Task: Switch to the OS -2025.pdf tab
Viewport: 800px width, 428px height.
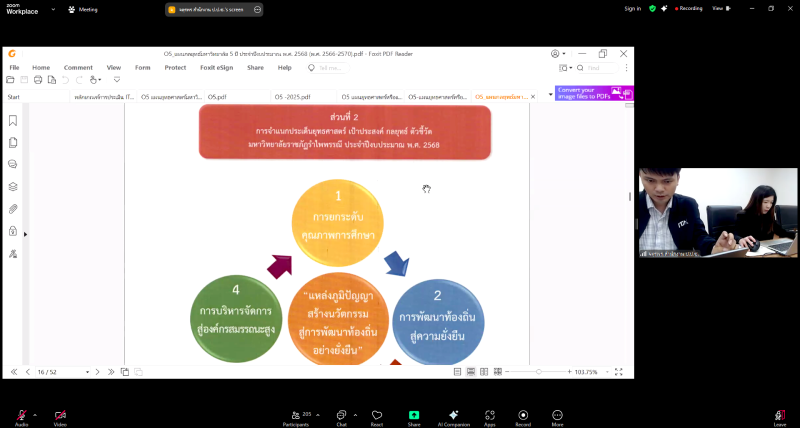Action: coord(292,97)
